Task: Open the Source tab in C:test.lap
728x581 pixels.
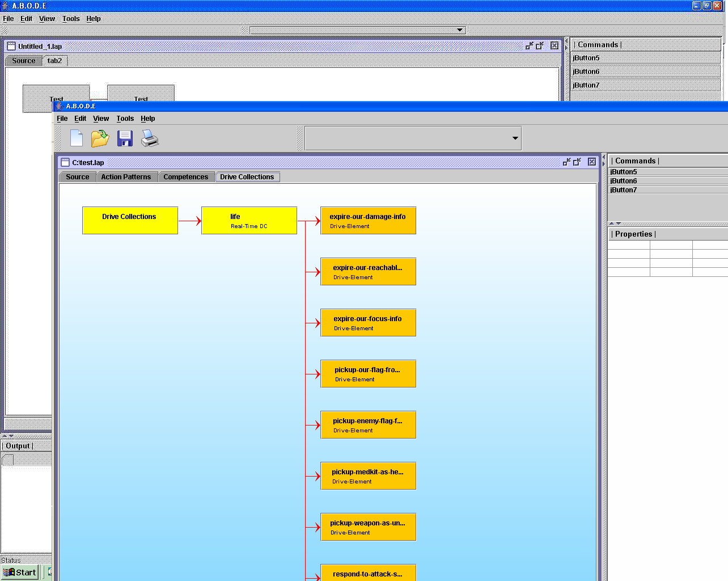Action: (77, 177)
